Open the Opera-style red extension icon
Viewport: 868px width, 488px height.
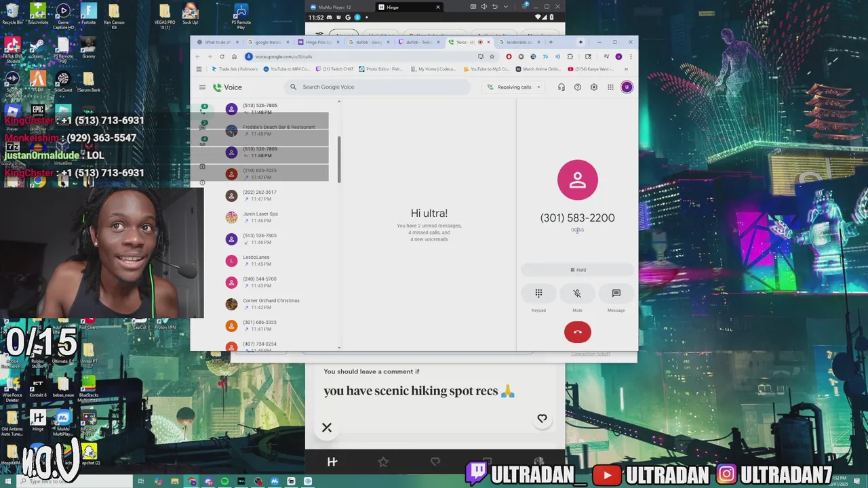[x=509, y=57]
